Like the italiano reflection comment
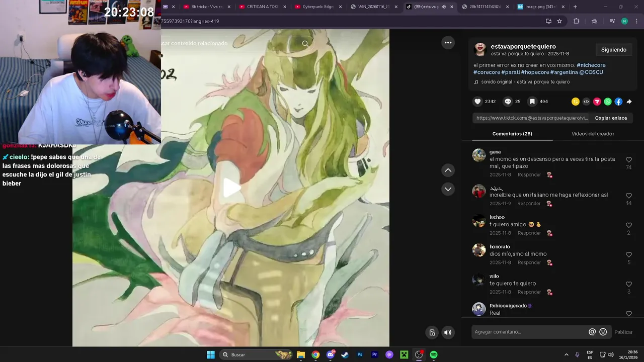644x362 pixels. coord(629,196)
